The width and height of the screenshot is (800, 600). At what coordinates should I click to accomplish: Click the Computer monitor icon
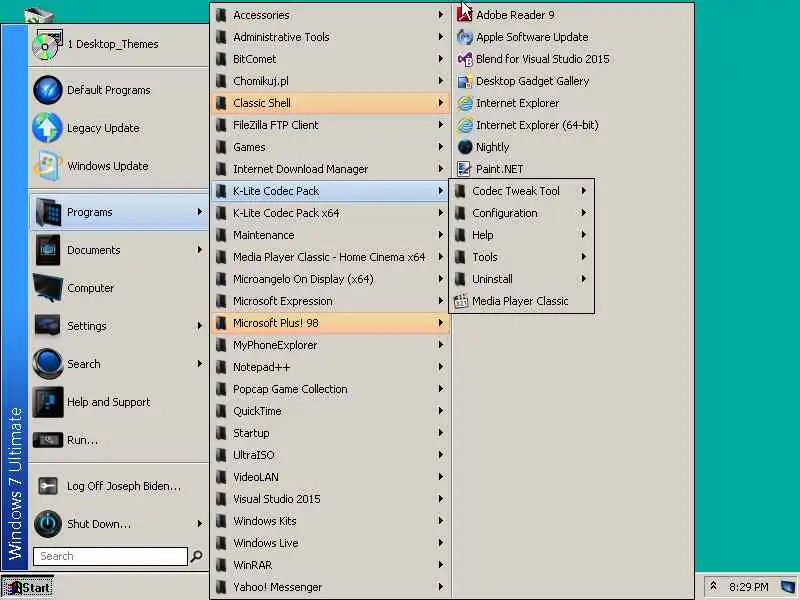coord(47,287)
